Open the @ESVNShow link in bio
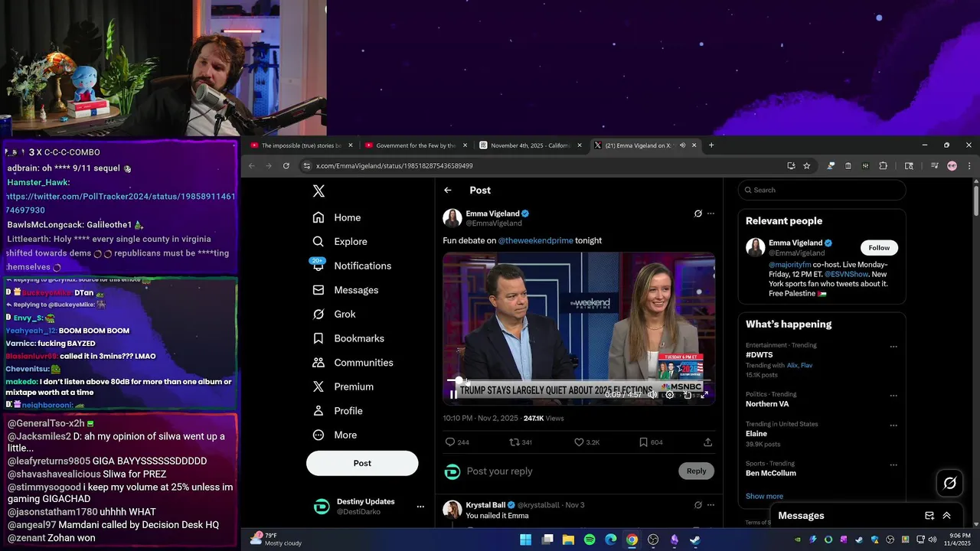 [846, 274]
